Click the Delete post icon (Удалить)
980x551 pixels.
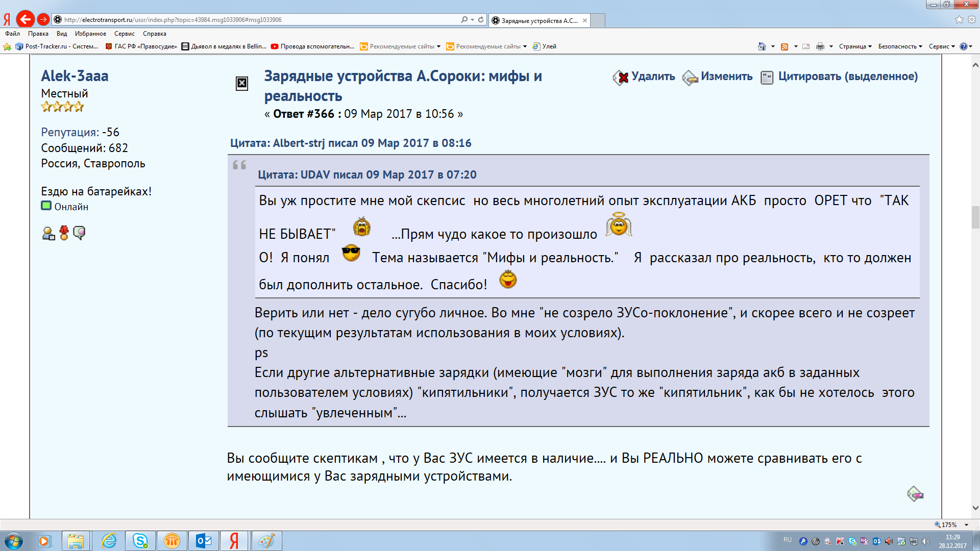621,78
